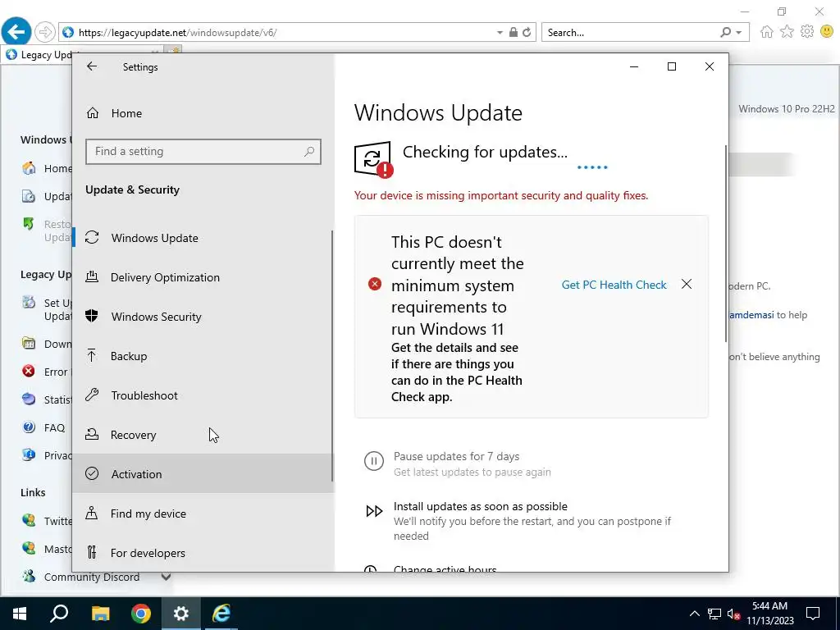Click Internet Explorer home icon
The width and height of the screenshot is (840, 630).
[x=767, y=32]
